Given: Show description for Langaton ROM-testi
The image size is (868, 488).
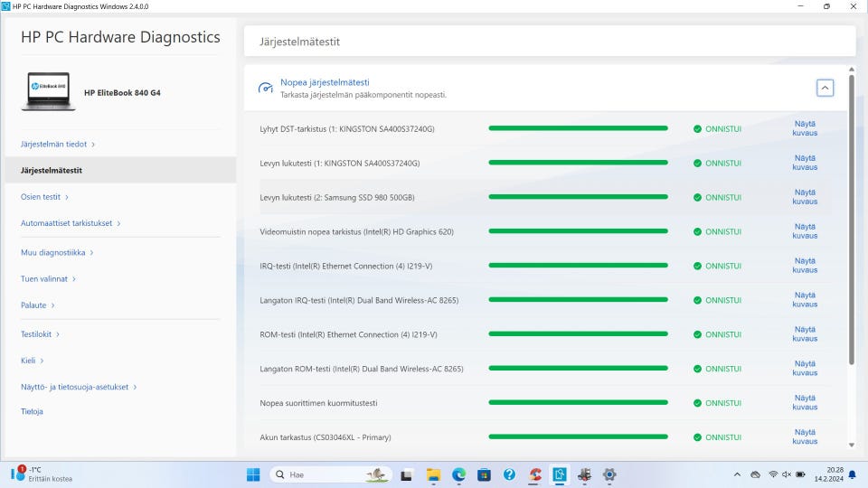Looking at the screenshot, I should pos(805,369).
